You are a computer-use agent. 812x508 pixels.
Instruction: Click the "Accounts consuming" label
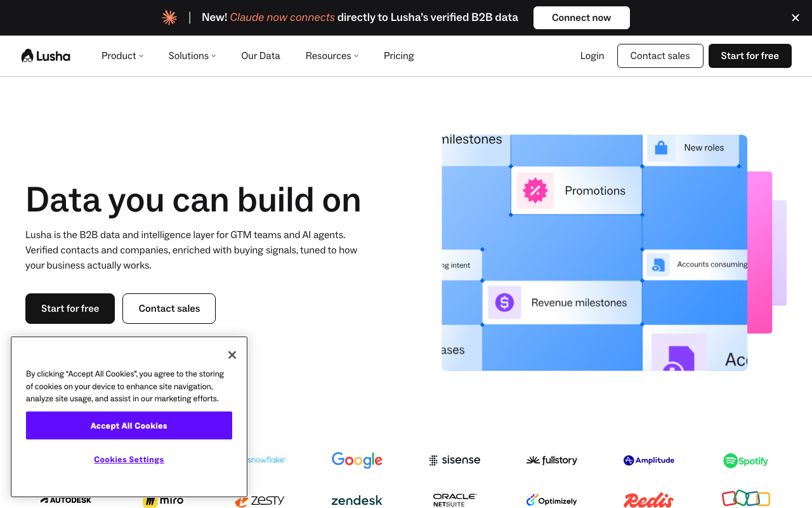pos(712,265)
